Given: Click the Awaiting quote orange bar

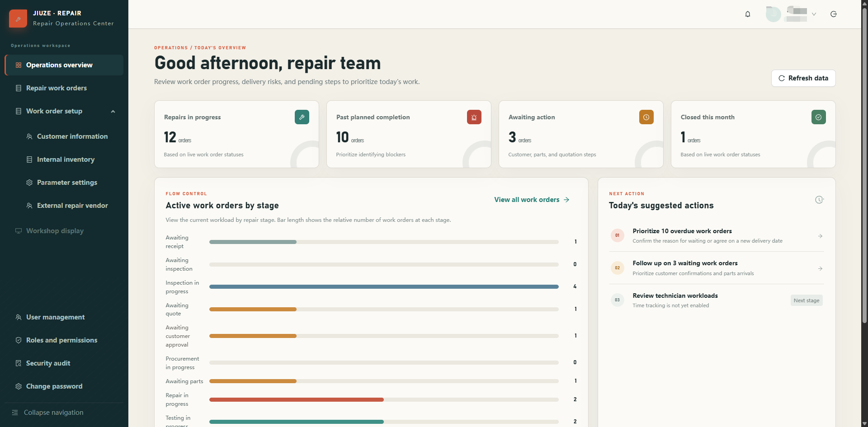Looking at the screenshot, I should 253,309.
